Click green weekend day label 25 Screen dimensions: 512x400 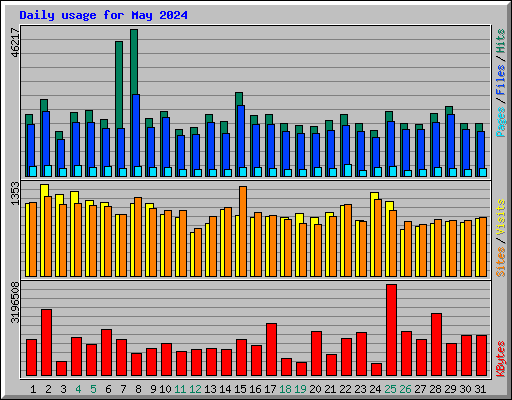(x=390, y=389)
